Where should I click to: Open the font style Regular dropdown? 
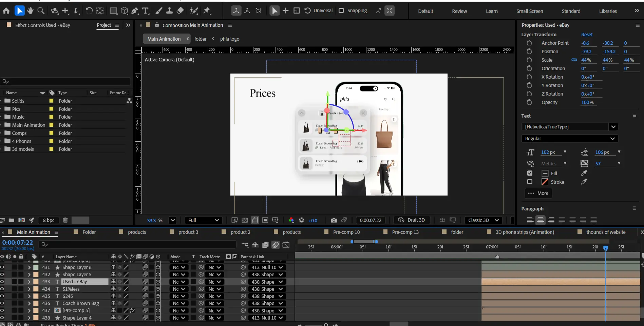tap(569, 139)
